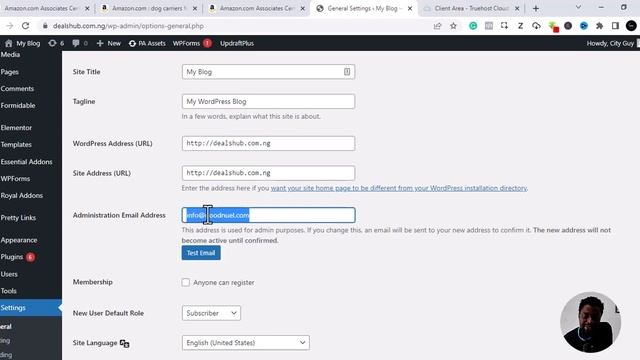The image size is (640, 360).
Task: Open the puzzle-piece extensions menu
Action: pos(600,26)
